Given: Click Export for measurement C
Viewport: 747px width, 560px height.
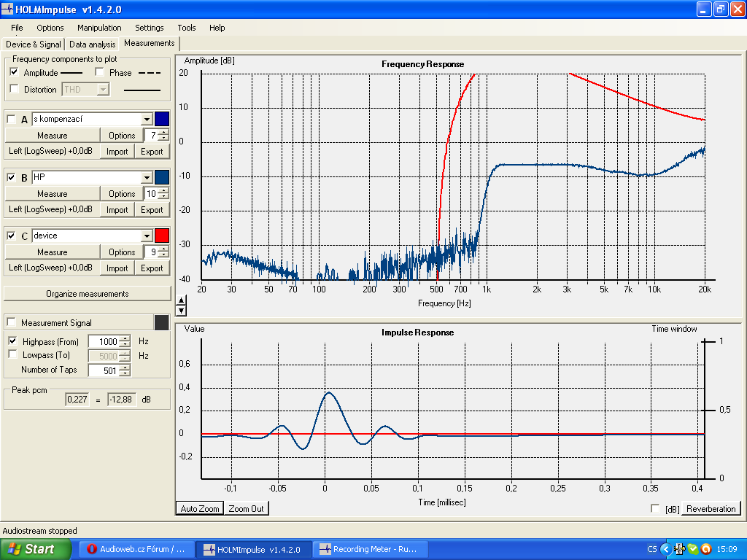Looking at the screenshot, I should coord(152,268).
